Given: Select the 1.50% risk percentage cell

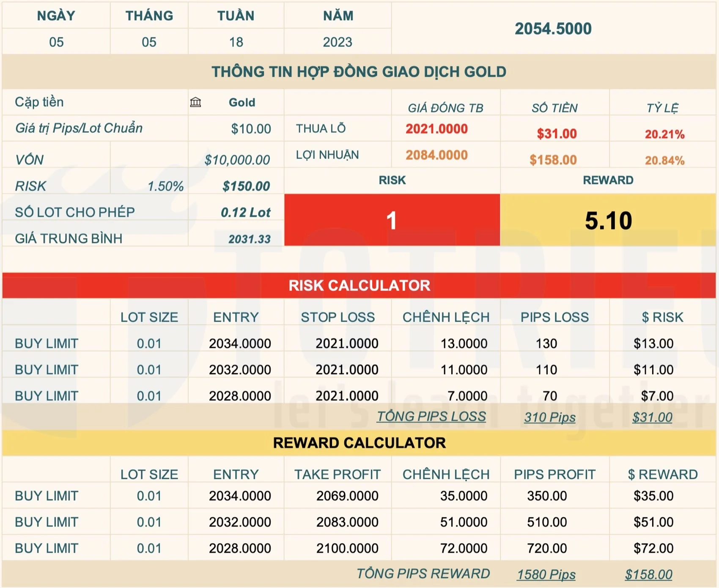Looking at the screenshot, I should point(165,186).
